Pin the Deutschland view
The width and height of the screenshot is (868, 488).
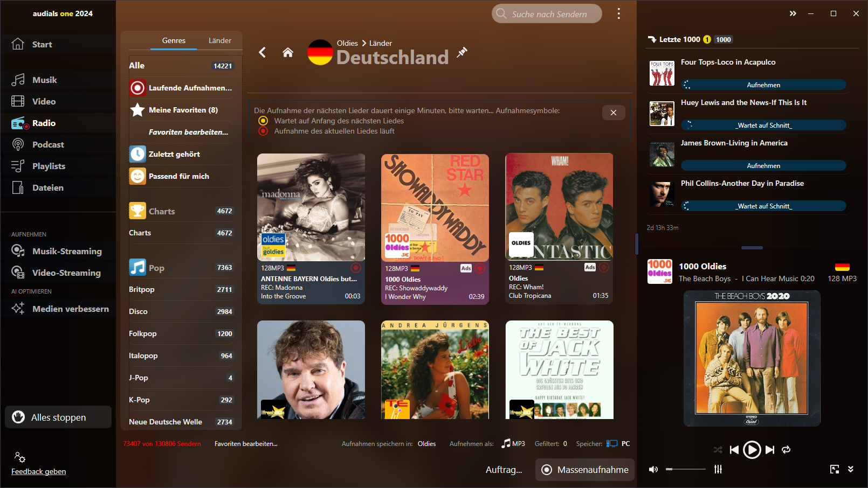pyautogui.click(x=462, y=52)
